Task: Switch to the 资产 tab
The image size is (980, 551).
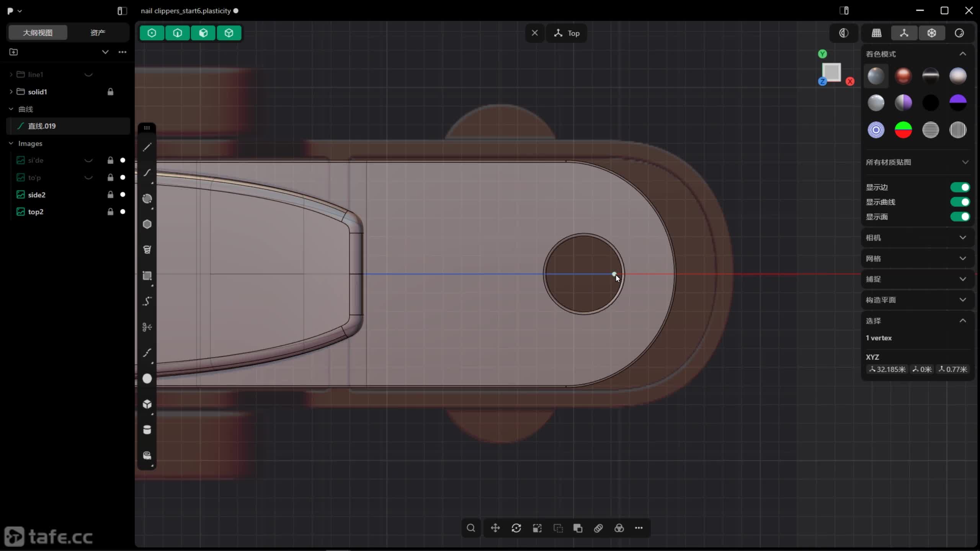Action: pos(98,33)
